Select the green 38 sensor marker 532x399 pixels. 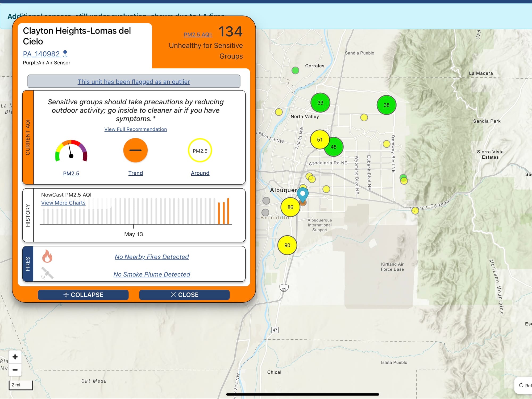pyautogui.click(x=386, y=105)
